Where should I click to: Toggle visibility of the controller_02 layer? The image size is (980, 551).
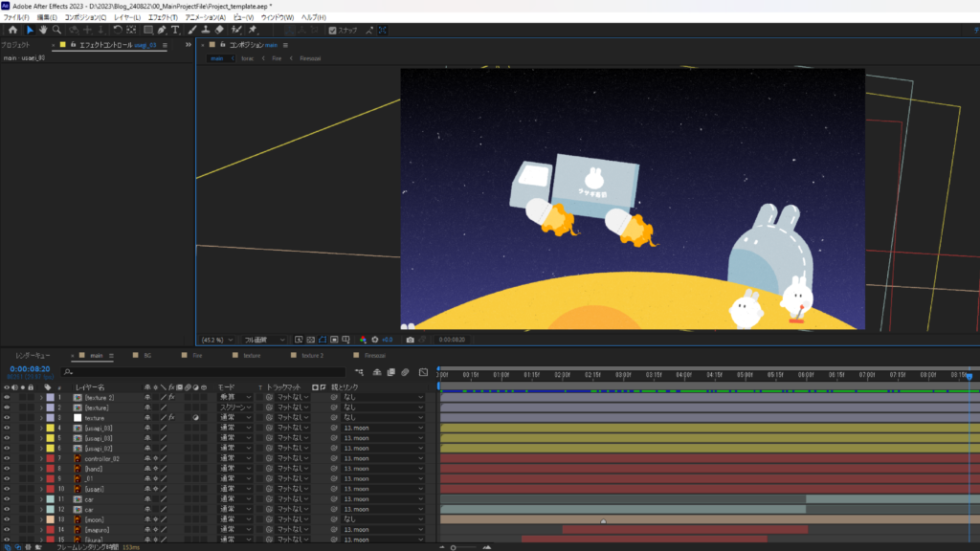7,459
